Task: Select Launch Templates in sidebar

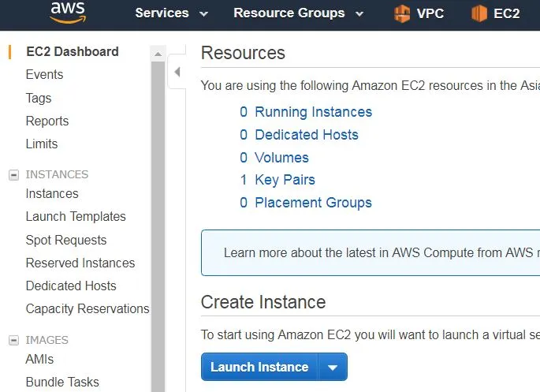Action: pos(76,217)
